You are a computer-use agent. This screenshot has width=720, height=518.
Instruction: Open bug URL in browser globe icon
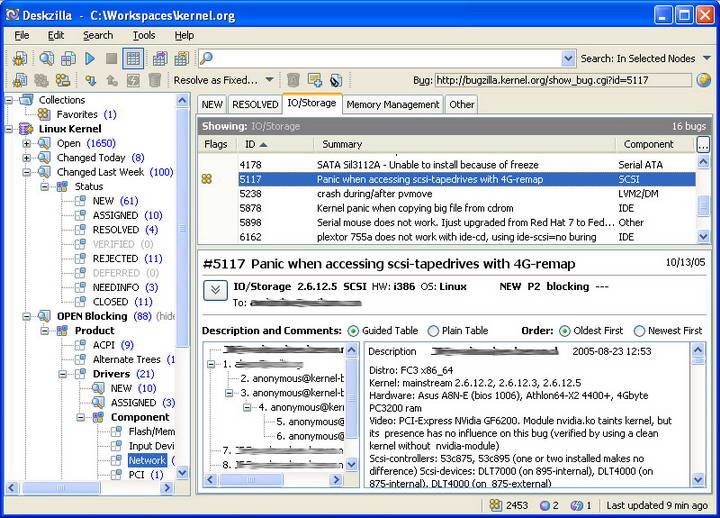tap(704, 80)
